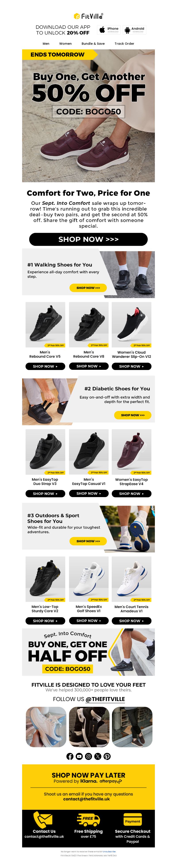Tap the iPhone app download badge
The height and width of the screenshot is (868, 177).
[x=109, y=30]
